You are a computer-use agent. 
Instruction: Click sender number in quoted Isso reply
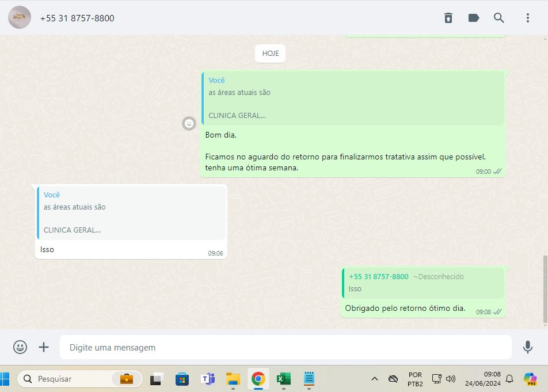379,277
